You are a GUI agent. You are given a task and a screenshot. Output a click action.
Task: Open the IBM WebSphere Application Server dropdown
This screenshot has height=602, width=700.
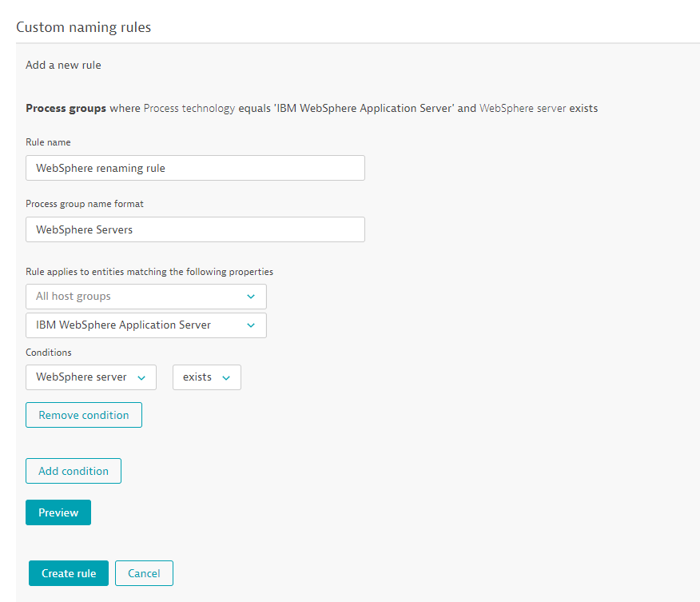pyautogui.click(x=146, y=325)
